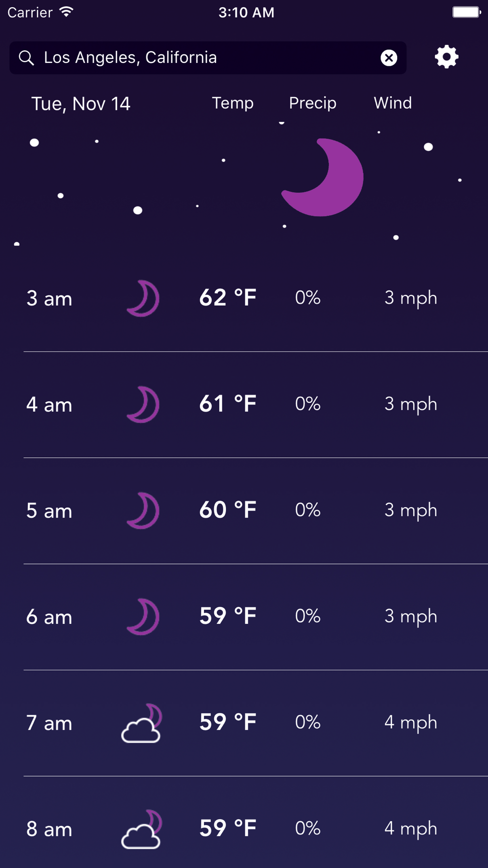
Task: Tap the battery indicator in status bar
Action: 466,12
